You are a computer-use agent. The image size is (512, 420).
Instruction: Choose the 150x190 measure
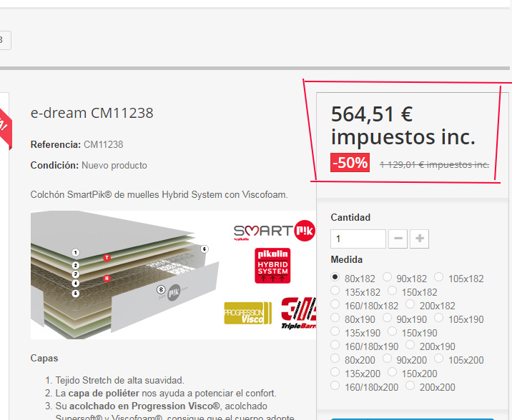[392, 331]
